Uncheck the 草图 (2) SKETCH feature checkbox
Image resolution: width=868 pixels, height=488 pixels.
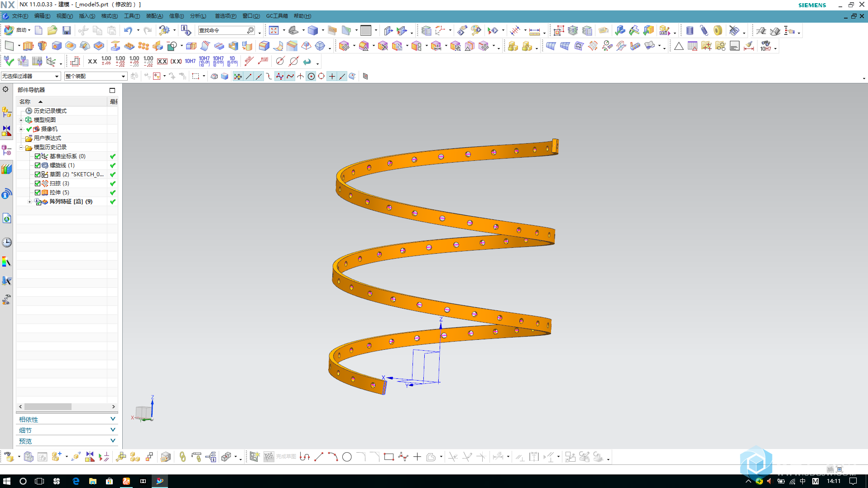click(38, 174)
